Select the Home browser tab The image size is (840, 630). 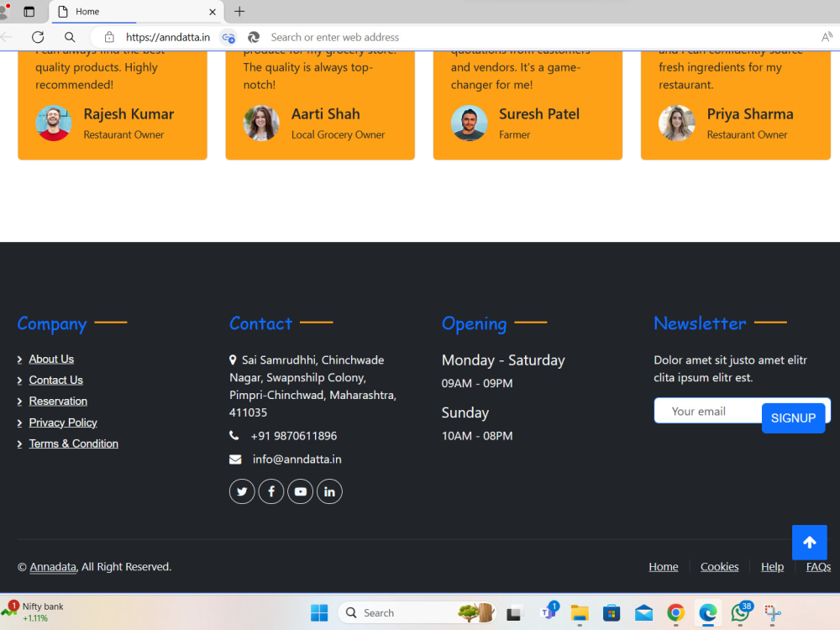point(136,12)
